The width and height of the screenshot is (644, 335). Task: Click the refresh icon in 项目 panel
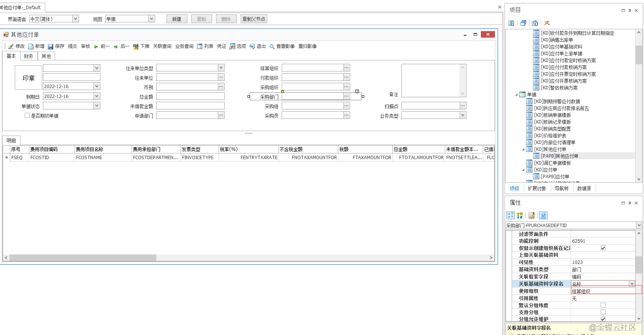tap(512, 23)
